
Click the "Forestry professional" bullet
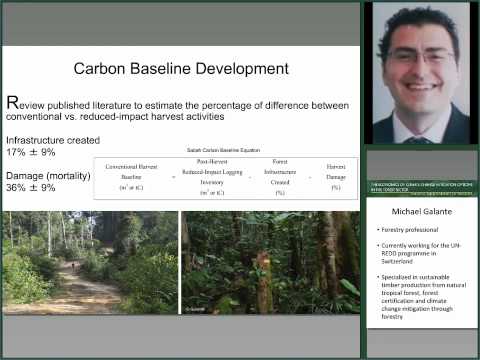(x=407, y=230)
